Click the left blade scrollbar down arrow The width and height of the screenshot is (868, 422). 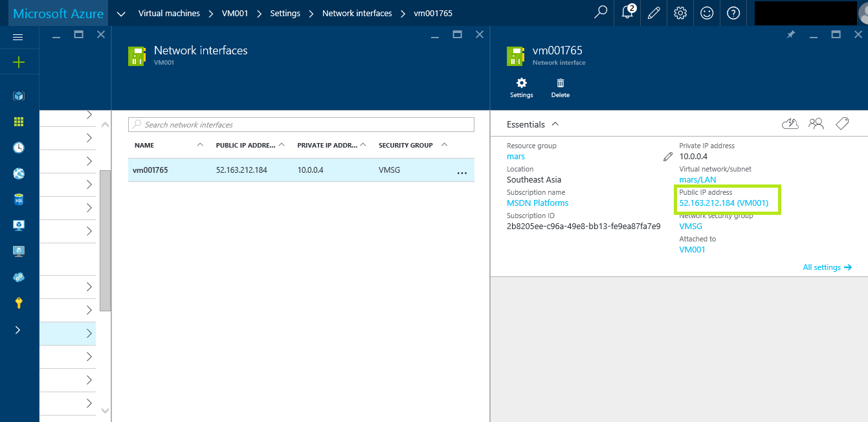[106, 410]
